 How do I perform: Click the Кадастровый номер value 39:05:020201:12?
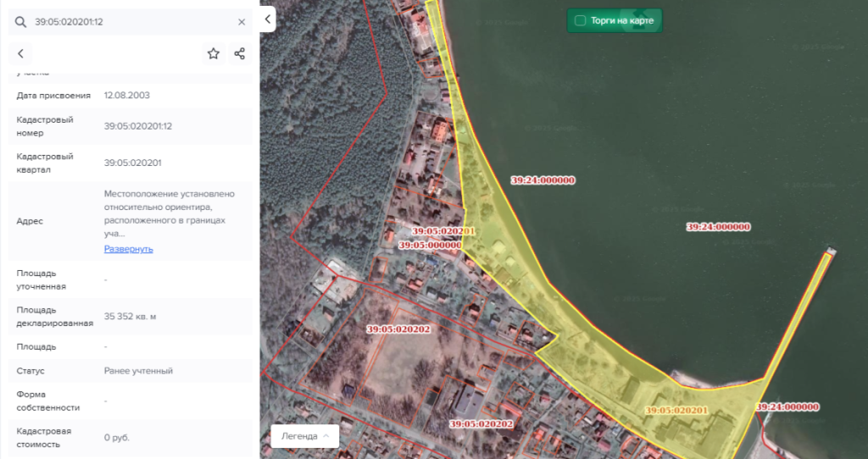tap(138, 126)
